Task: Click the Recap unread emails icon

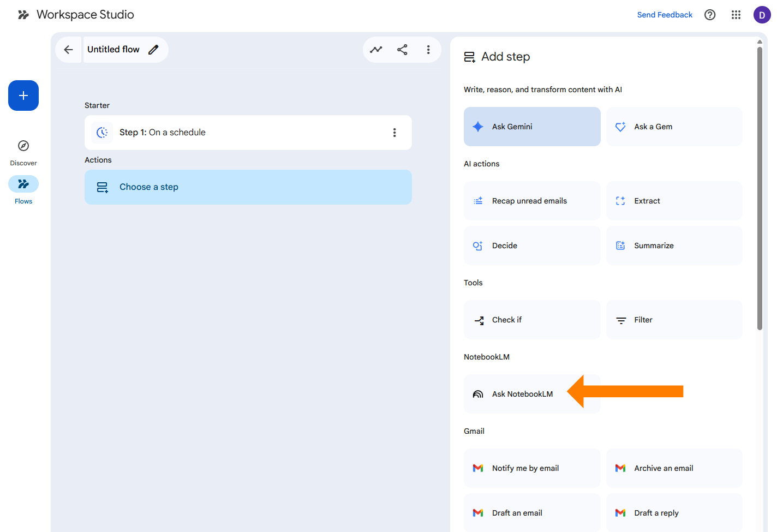Action: pos(478,201)
